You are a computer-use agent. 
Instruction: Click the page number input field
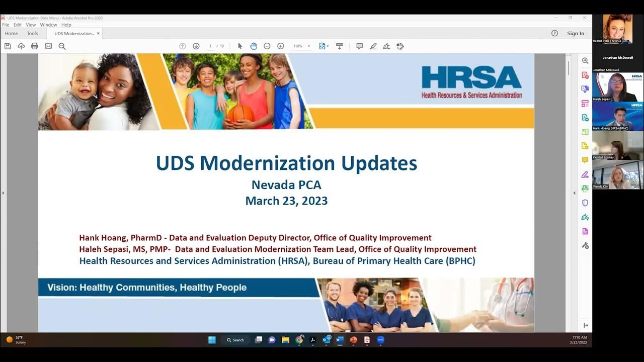click(x=210, y=46)
